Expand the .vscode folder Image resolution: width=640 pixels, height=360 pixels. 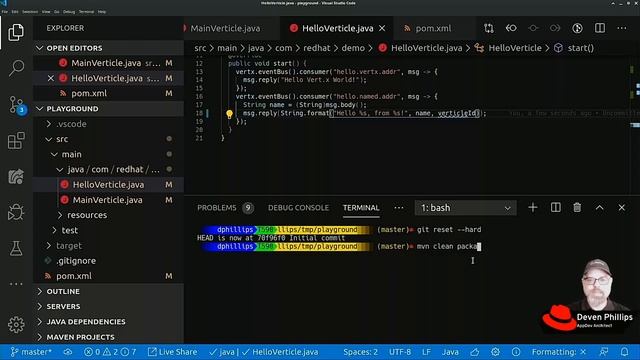[x=109, y=124]
